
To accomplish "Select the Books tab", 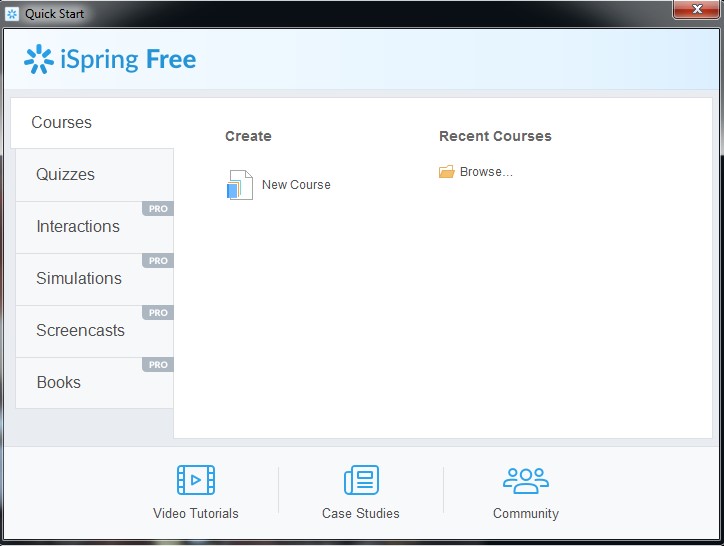I will point(95,383).
